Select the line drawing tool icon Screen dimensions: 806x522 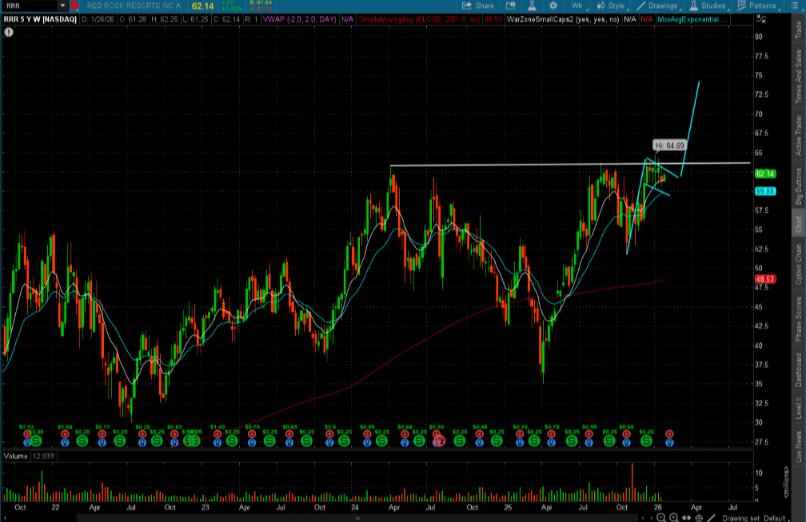point(711,517)
